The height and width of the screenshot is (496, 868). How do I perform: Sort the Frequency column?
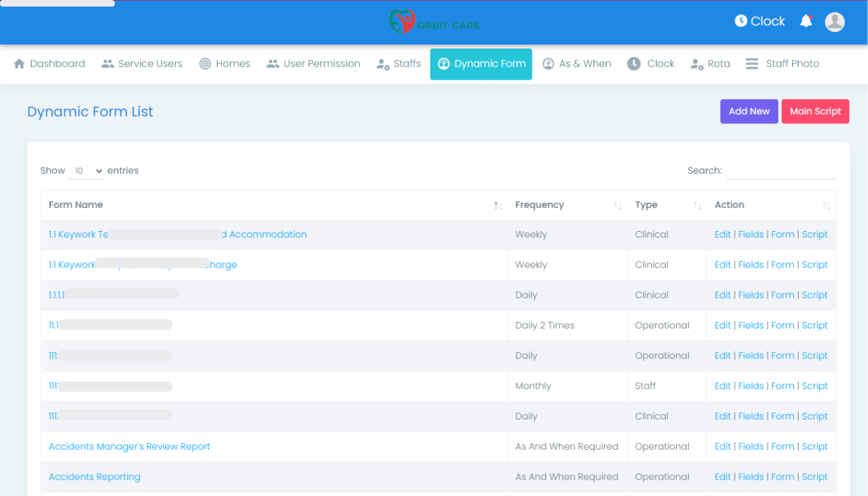(x=617, y=205)
